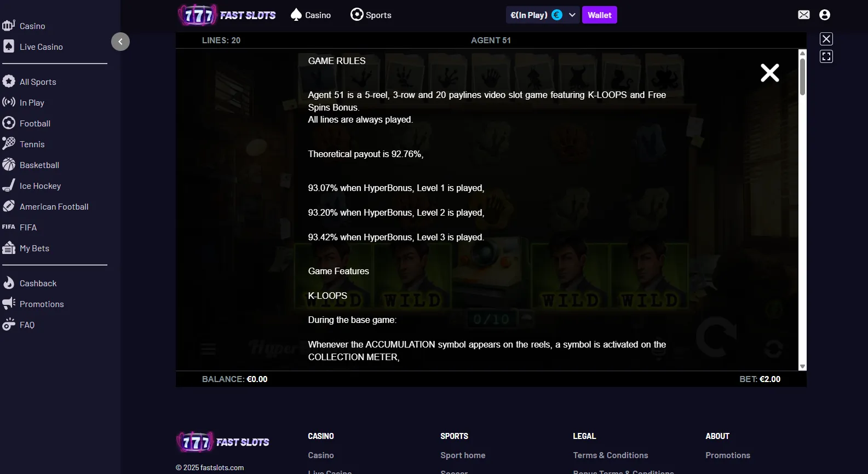Click the Football ball icon

(x=9, y=123)
